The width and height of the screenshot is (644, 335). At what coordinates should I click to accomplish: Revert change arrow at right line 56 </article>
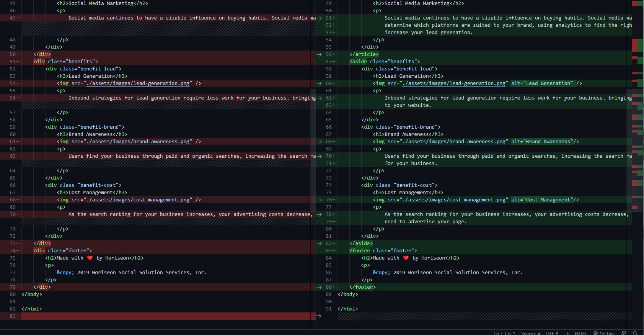tap(319, 54)
